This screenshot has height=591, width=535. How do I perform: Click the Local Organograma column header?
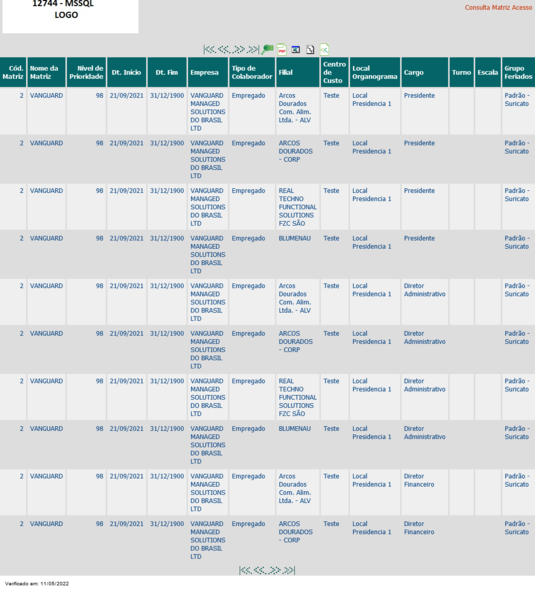[374, 72]
